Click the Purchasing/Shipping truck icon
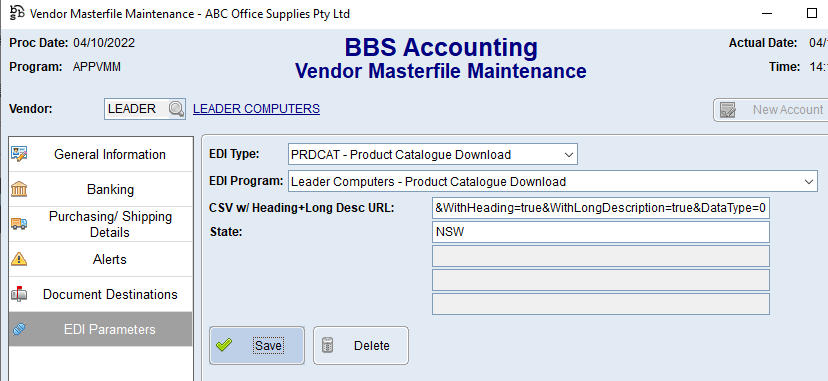This screenshot has width=828, height=381. [19, 224]
